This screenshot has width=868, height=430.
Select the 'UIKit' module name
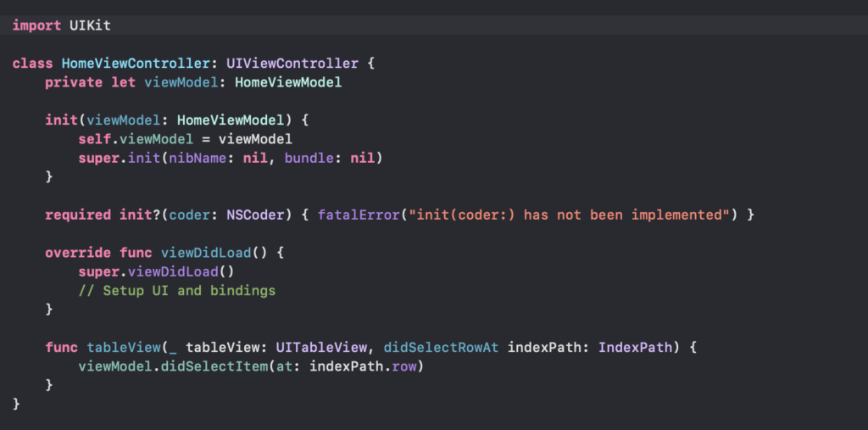click(90, 25)
